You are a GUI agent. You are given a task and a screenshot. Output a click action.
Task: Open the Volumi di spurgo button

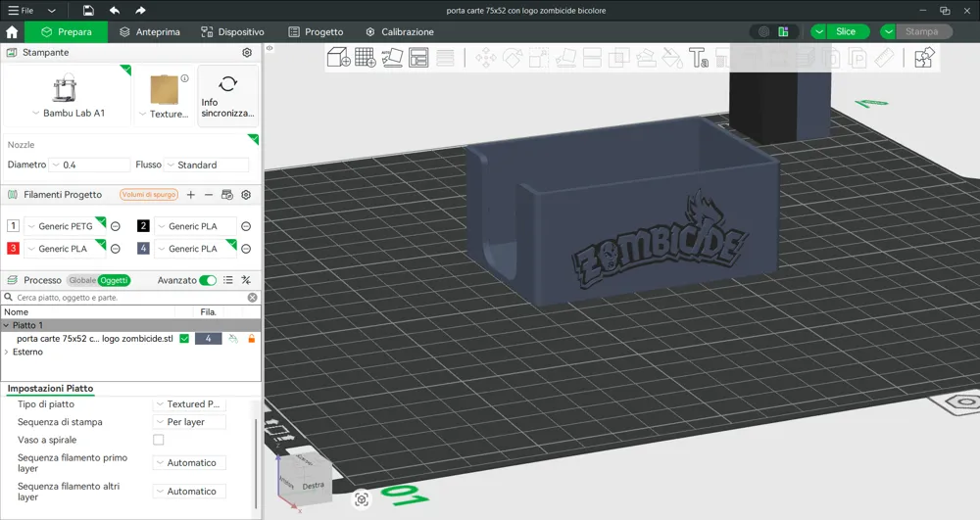(x=149, y=195)
